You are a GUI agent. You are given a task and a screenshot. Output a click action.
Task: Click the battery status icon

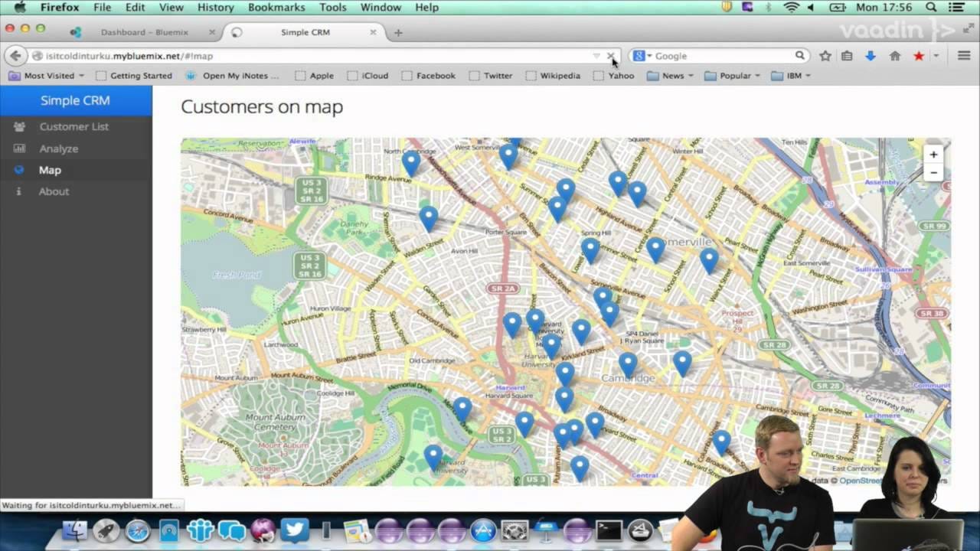click(x=836, y=8)
